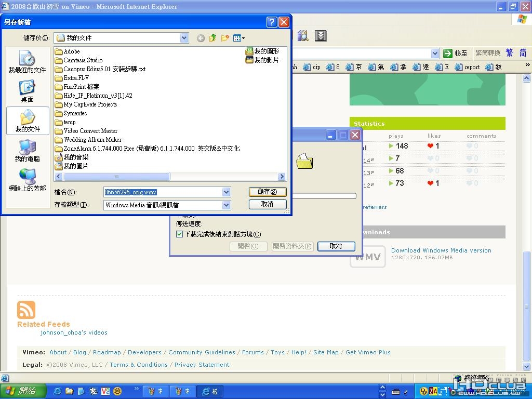Click the 儲存(S) save button
The height and width of the screenshot is (399, 532).
click(x=268, y=192)
